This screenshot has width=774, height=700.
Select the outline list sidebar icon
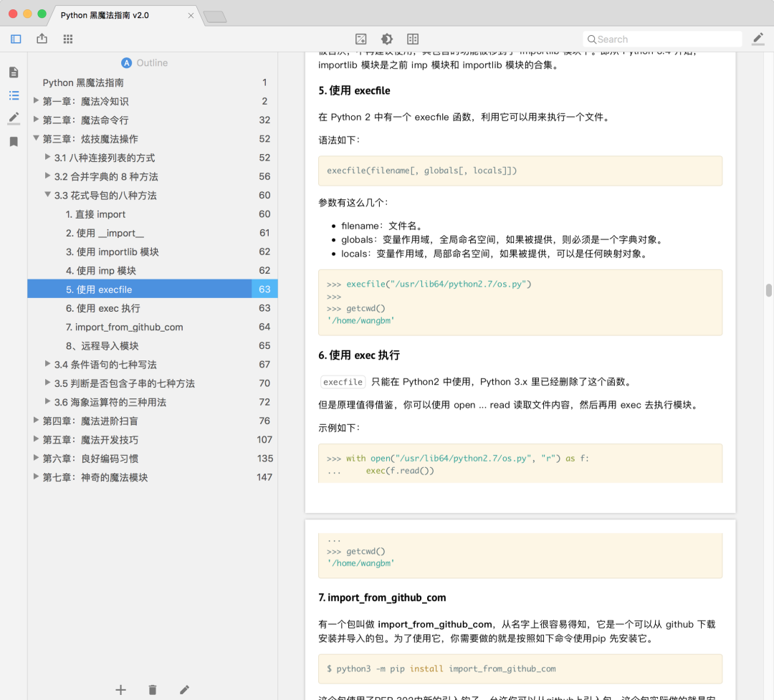[14, 95]
